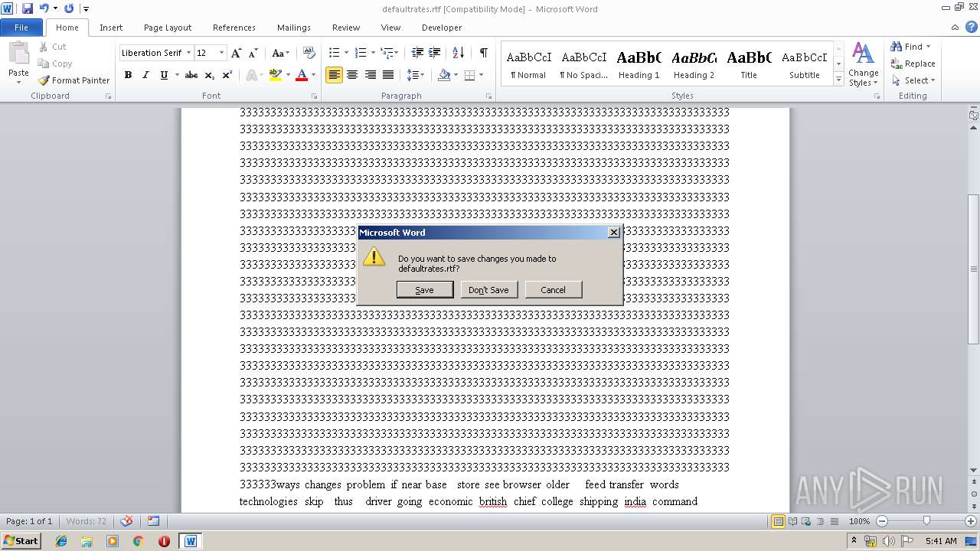Apply the Title style

tap(749, 64)
